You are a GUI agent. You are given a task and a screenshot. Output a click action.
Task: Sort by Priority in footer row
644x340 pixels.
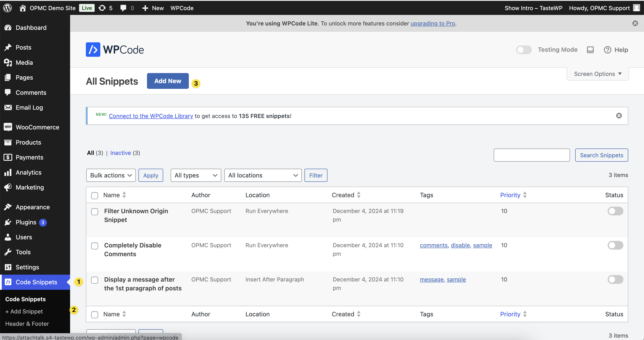coord(513,314)
